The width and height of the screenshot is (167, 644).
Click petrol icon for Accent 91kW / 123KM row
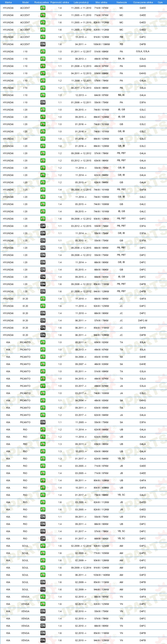coord(43,37)
